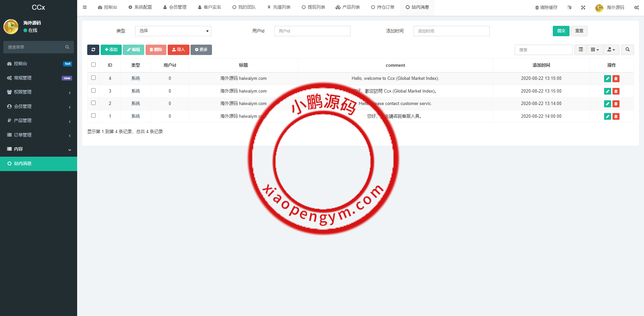Open the 充值列表 tab in top navigation
The image size is (644, 316).
click(x=279, y=7)
